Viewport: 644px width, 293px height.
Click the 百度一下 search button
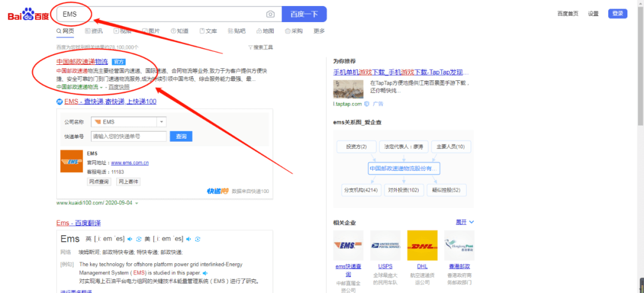[x=304, y=14]
